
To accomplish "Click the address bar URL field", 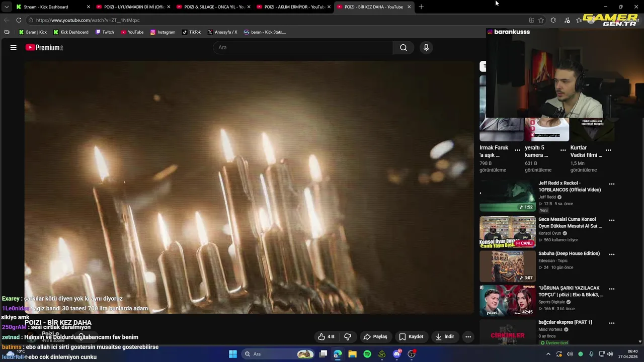I will (277, 20).
